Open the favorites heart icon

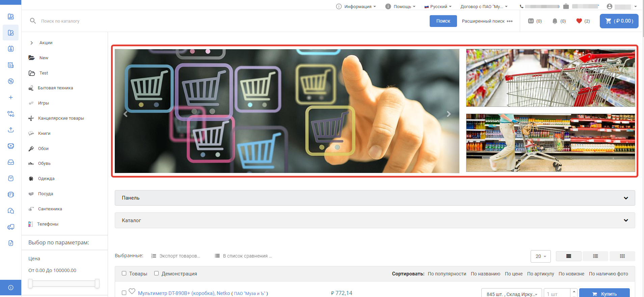(x=579, y=21)
